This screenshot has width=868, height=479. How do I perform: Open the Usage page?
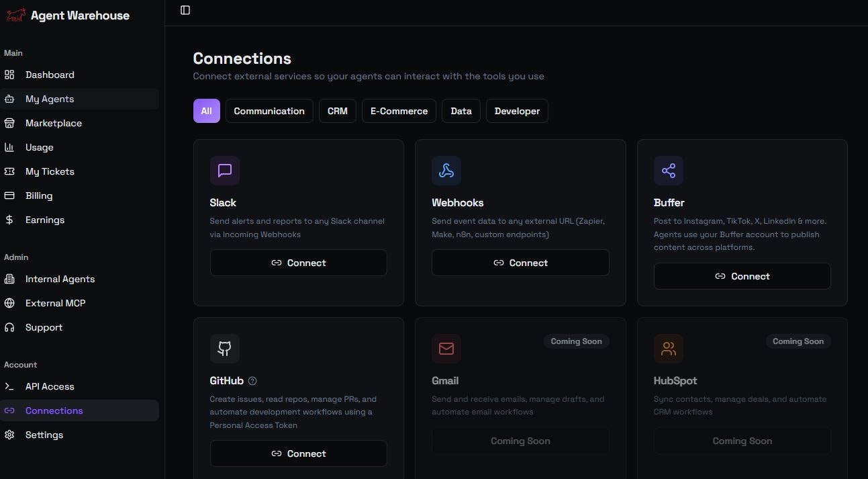click(79, 147)
